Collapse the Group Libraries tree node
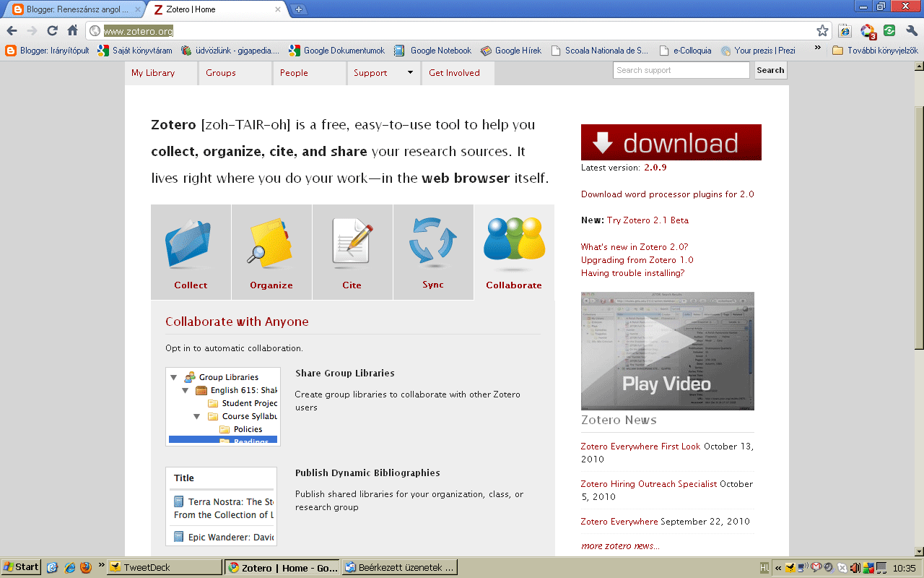This screenshot has width=924, height=578. [173, 377]
